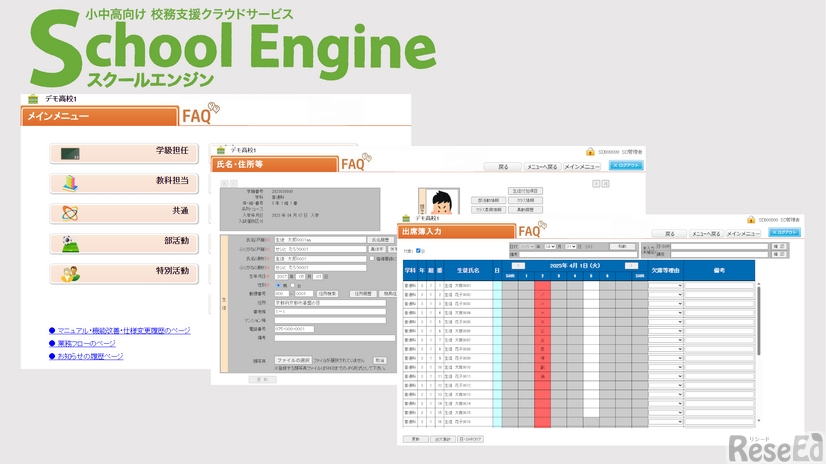Click 生徒付加項目 button above student info buttons
Image resolution: width=826 pixels, height=464 pixels.
pyautogui.click(x=525, y=191)
